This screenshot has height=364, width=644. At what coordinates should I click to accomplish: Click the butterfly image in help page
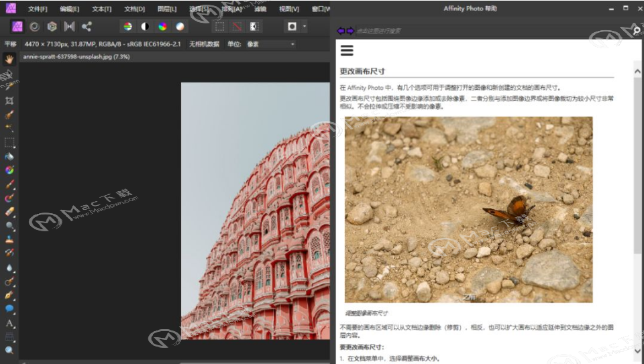[469, 210]
